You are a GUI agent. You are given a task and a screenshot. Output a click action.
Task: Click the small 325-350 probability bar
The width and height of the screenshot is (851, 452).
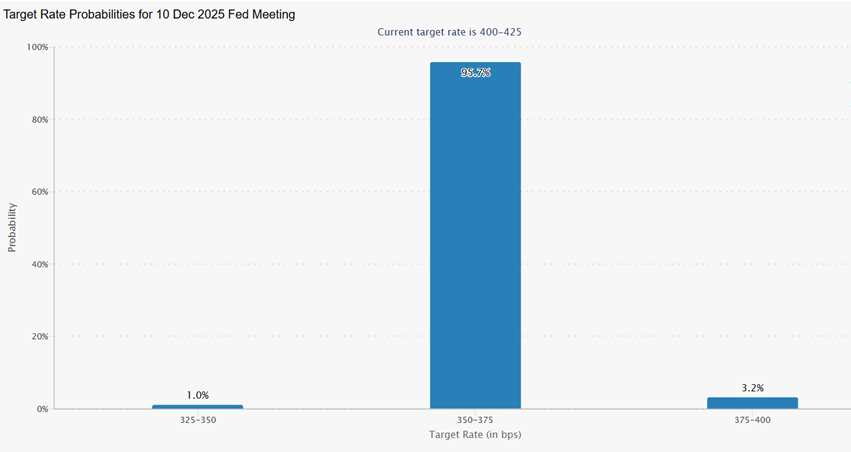(197, 406)
